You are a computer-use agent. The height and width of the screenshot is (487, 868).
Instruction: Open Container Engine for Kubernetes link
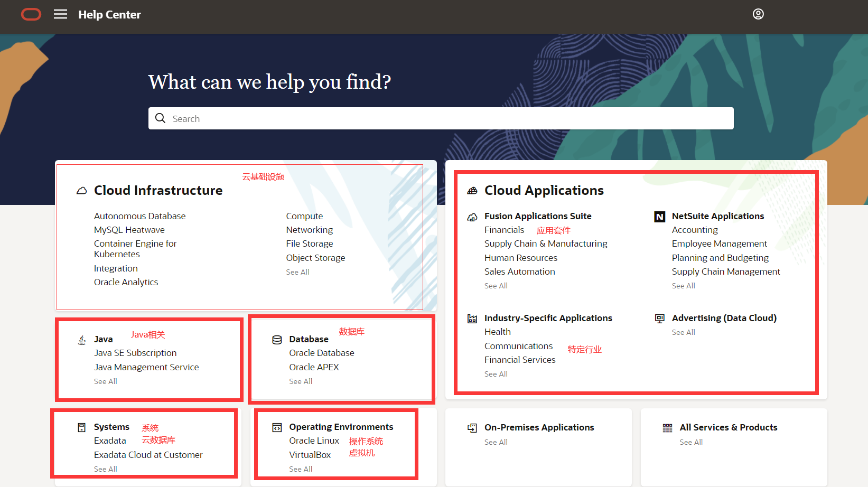pos(135,249)
